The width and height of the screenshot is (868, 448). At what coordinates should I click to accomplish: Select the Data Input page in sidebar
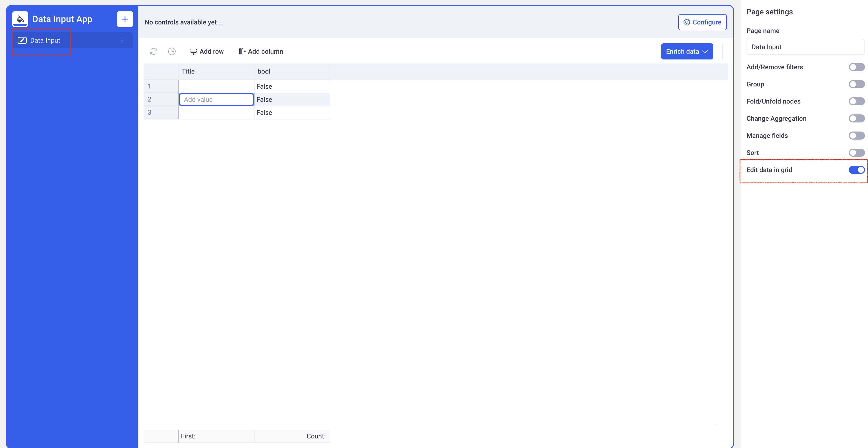[45, 40]
